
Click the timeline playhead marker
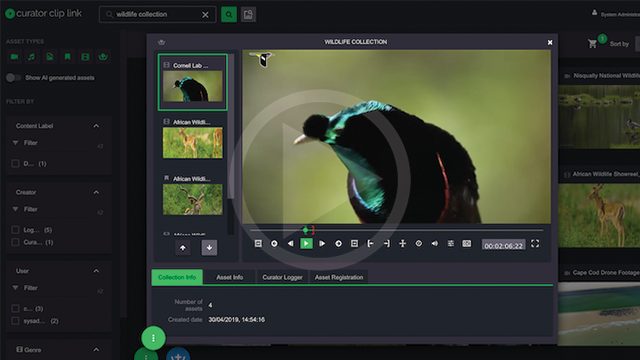[306, 230]
